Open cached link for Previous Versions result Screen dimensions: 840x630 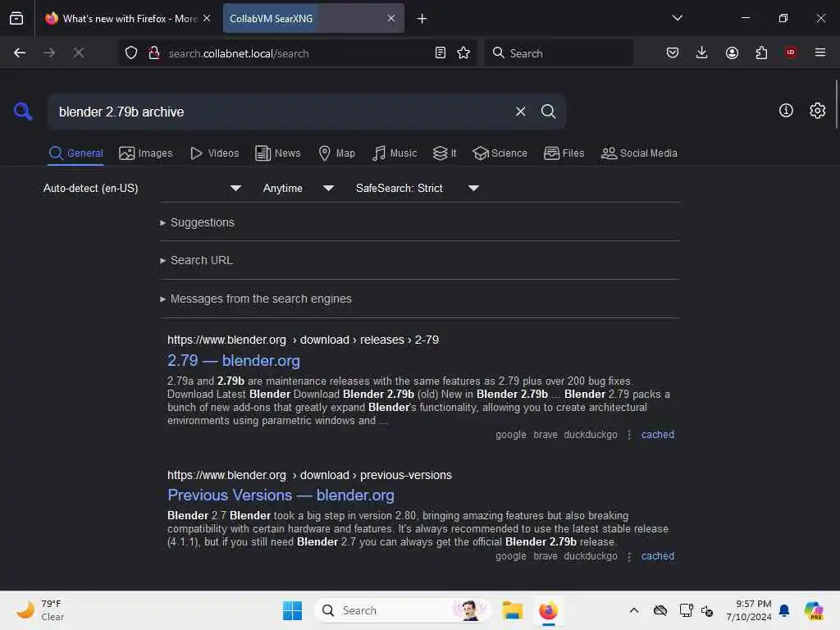pyautogui.click(x=658, y=556)
